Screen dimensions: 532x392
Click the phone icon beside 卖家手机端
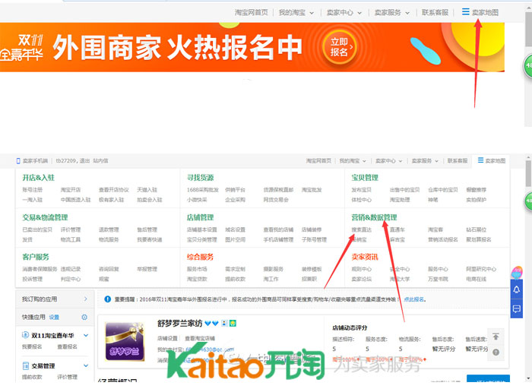pyautogui.click(x=18, y=161)
